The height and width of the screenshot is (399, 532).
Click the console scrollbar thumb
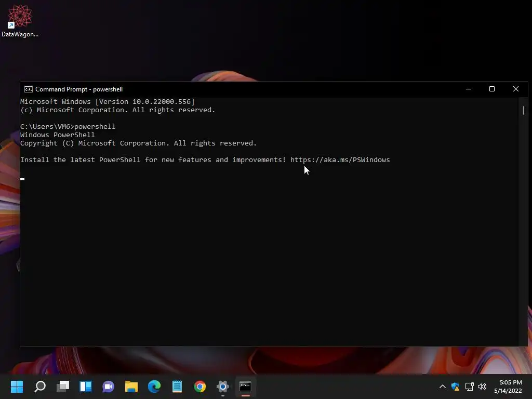(x=524, y=110)
